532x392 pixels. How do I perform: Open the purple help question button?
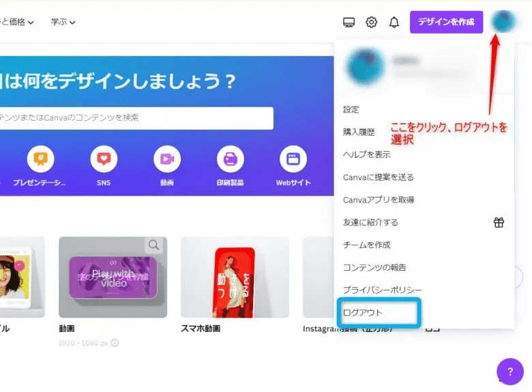click(510, 372)
